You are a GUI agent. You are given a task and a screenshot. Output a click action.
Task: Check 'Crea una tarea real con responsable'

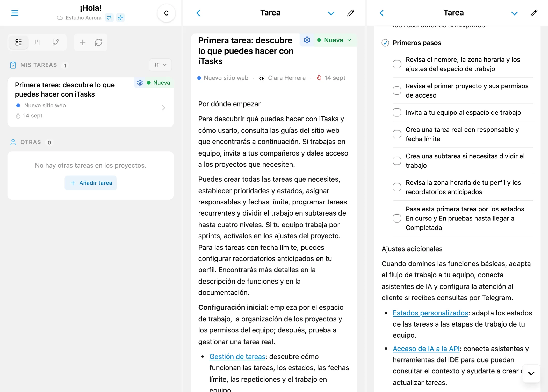397,134
